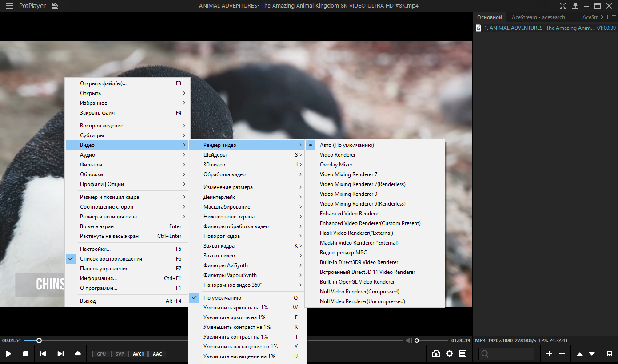Save the playlist with the floppy icon

[609, 354]
